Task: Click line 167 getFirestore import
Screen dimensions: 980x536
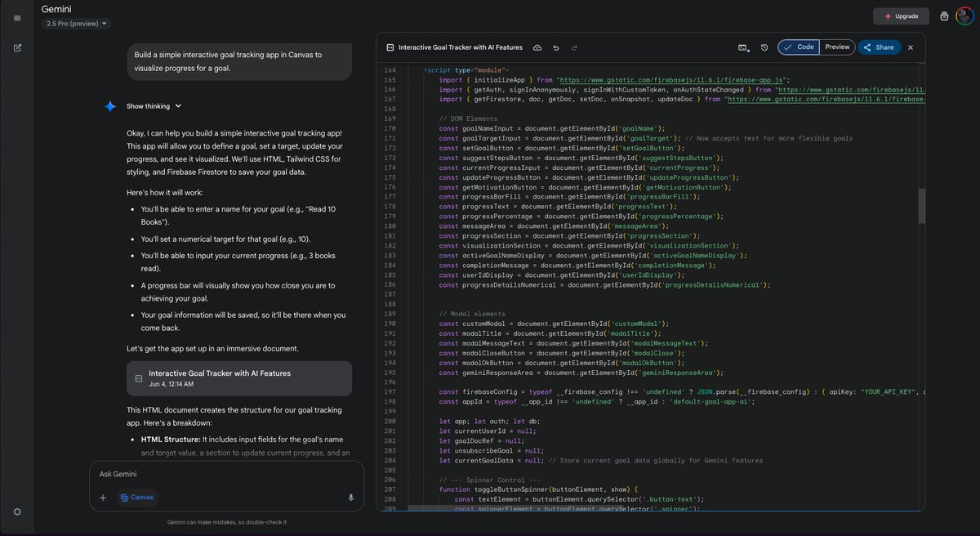Action: coord(682,100)
